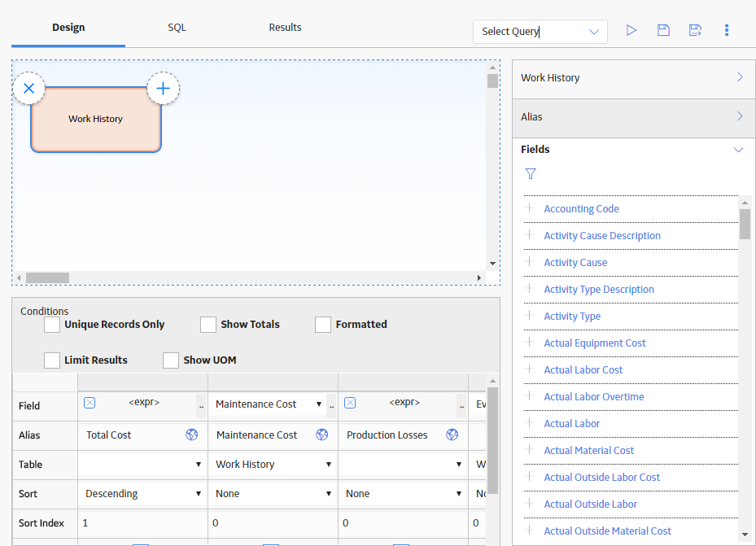Clear expression icon in Production Losses column
Image resolution: width=756 pixels, height=546 pixels.
350,403
